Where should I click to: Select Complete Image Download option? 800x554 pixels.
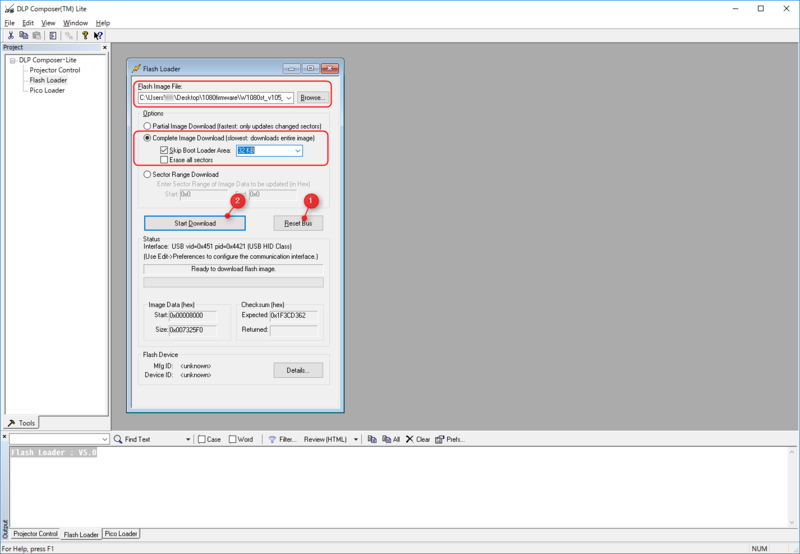tap(147, 138)
